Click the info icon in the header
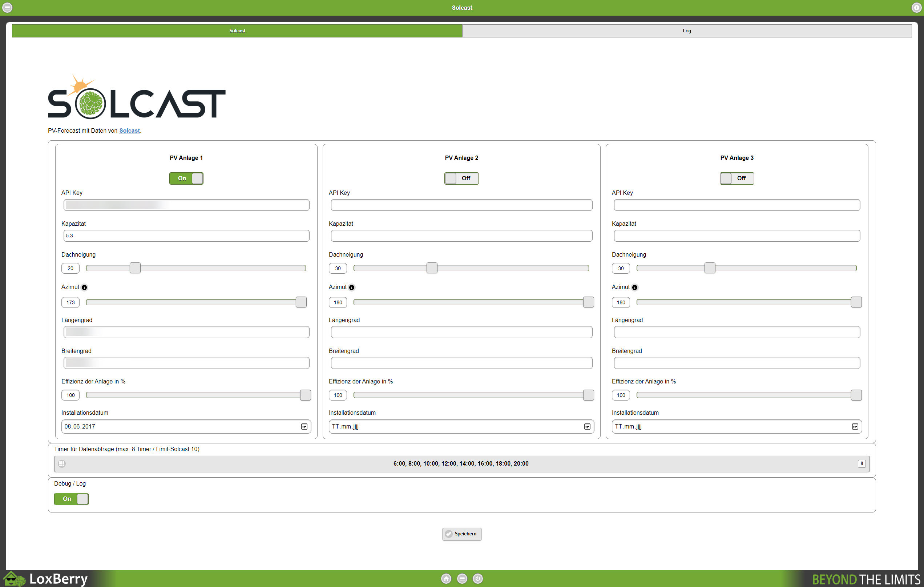Viewport: 924px width, 587px height. point(916,7)
